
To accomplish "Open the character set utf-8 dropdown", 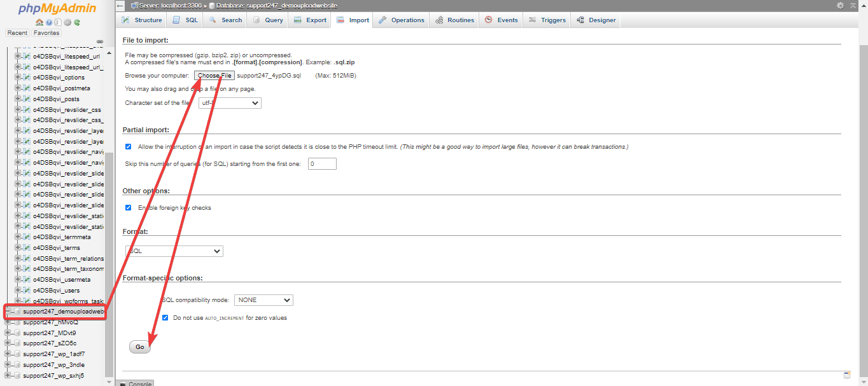I will (230, 103).
